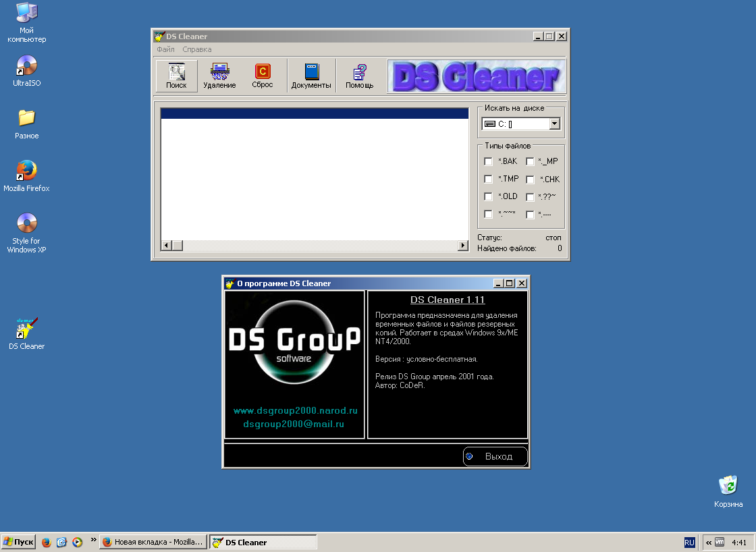Click the Удаление delete toolbar icon

tap(219, 76)
